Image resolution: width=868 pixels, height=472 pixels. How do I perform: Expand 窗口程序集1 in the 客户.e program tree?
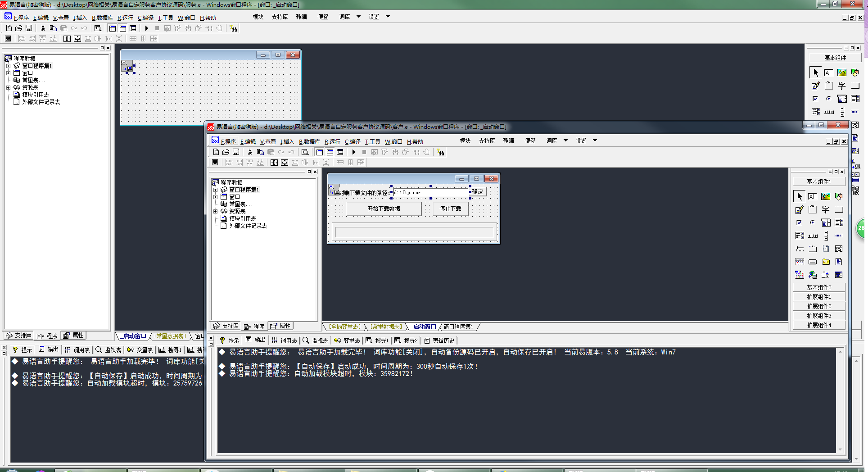coord(216,190)
